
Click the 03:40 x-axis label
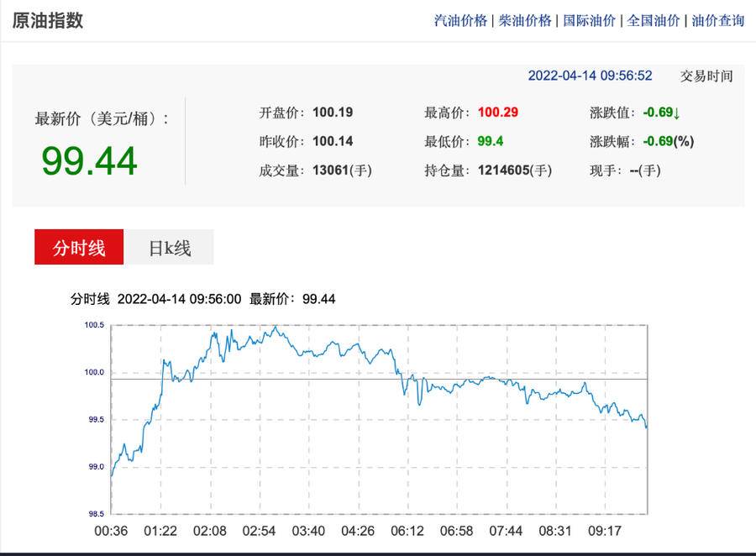pyautogui.click(x=308, y=531)
